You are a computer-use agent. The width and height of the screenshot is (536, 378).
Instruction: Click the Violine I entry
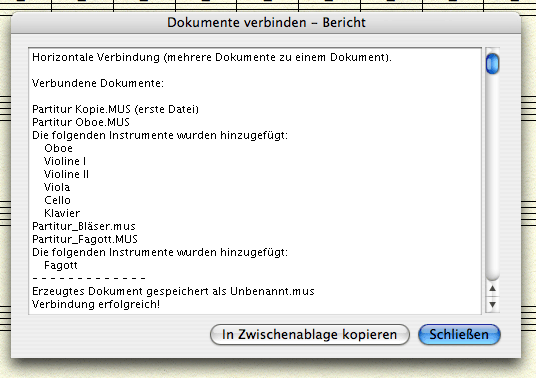(x=65, y=161)
